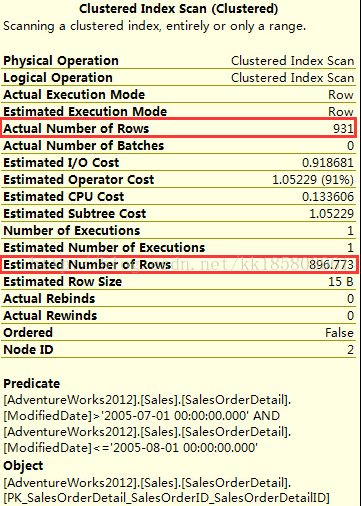The height and width of the screenshot is (506, 361).
Task: Click the description "Scanning a clustered index, entirely or only a range."
Action: coord(154,26)
